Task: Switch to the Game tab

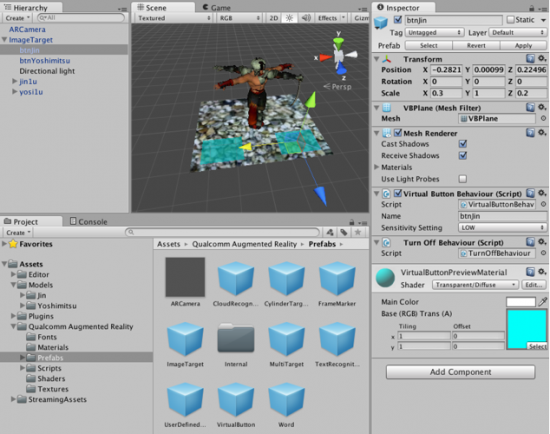Action: click(217, 8)
